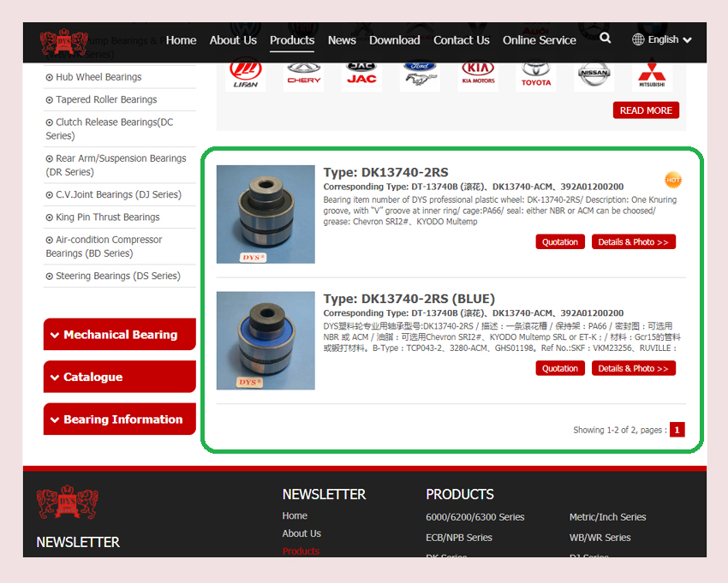Go to the Download menu item

coord(394,40)
